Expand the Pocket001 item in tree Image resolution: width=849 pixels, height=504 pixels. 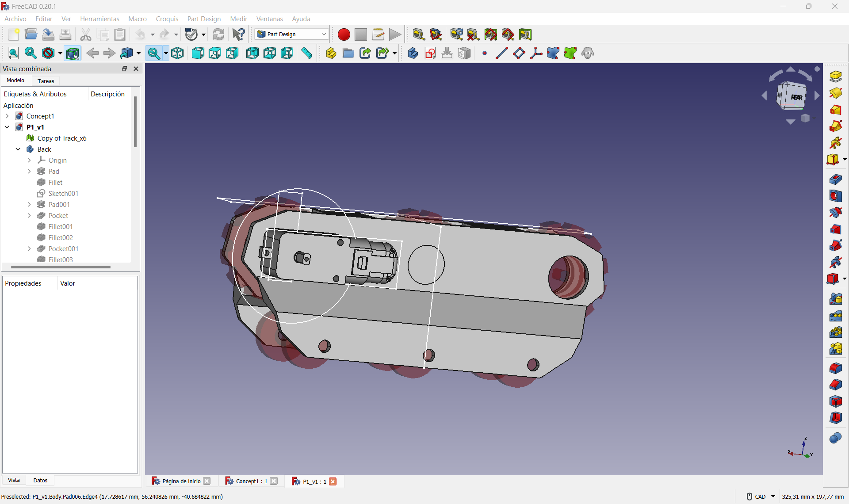(29, 248)
